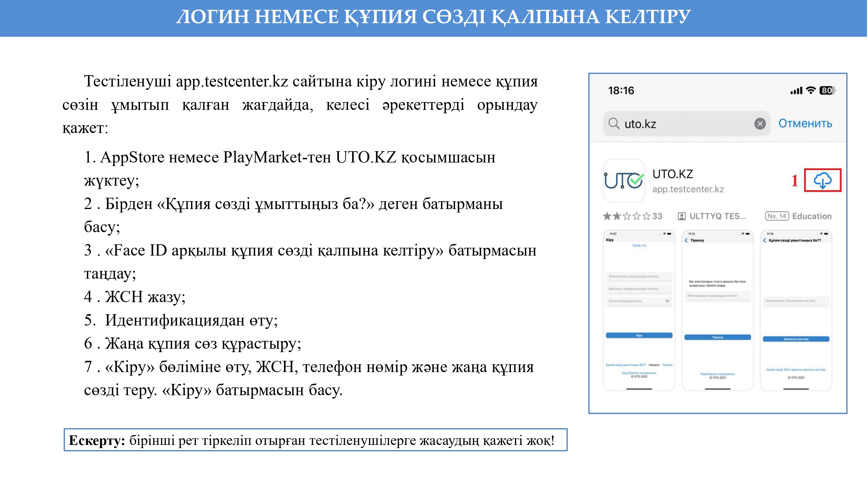The height and width of the screenshot is (488, 868).
Task: Tap the cloud download icon
Action: click(822, 180)
